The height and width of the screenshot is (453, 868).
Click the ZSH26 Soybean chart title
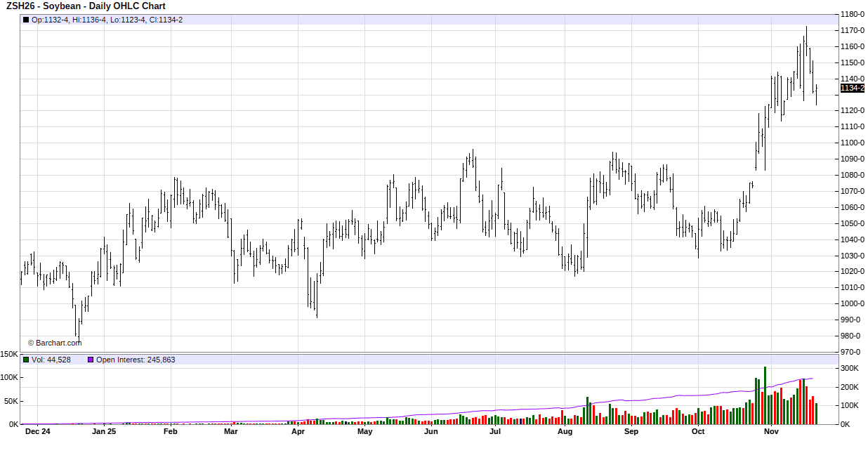(86, 6)
